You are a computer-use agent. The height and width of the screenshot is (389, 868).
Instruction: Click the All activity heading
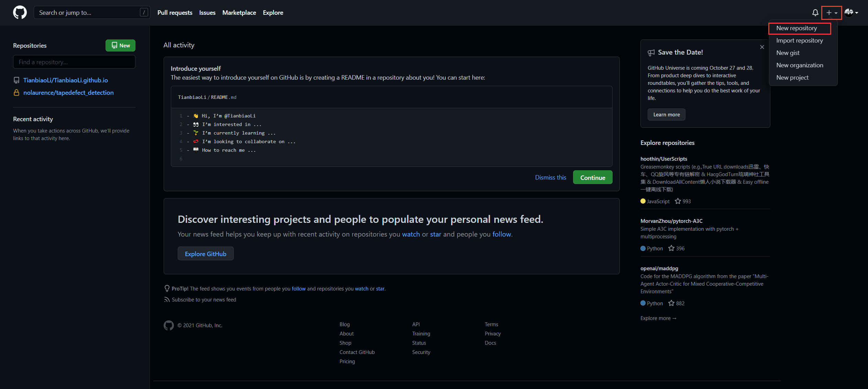point(179,45)
